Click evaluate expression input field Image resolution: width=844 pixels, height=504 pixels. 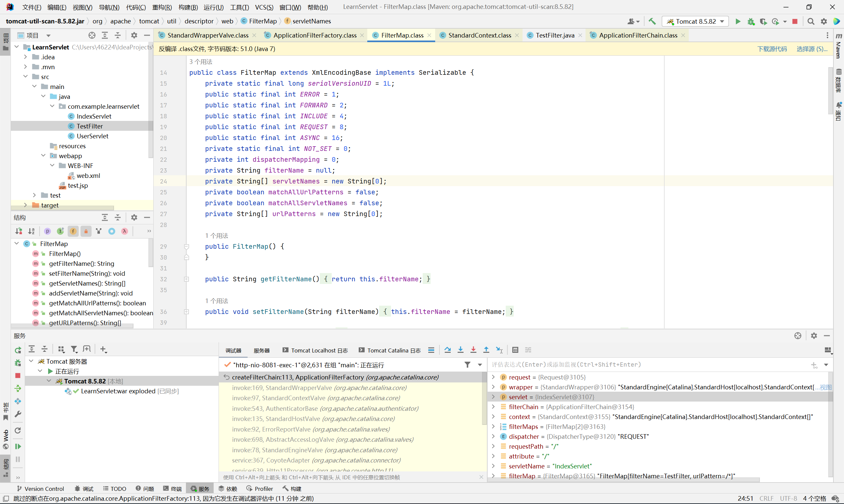pos(649,365)
